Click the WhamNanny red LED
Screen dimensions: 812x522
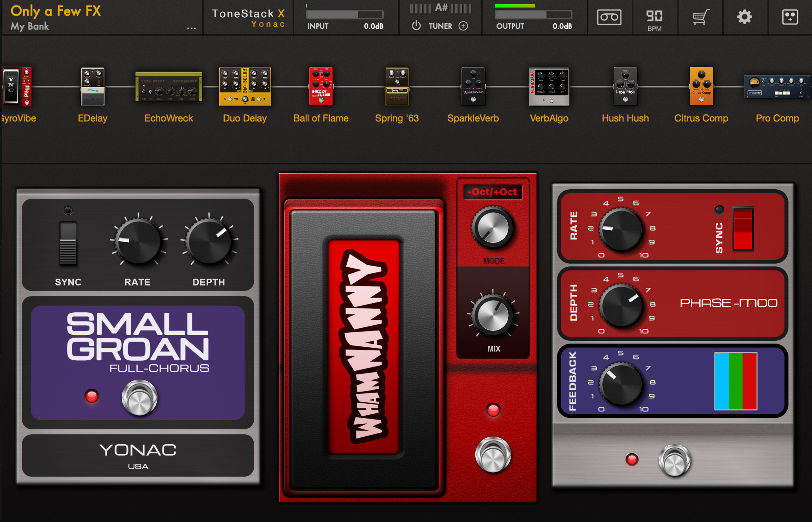pos(493,410)
